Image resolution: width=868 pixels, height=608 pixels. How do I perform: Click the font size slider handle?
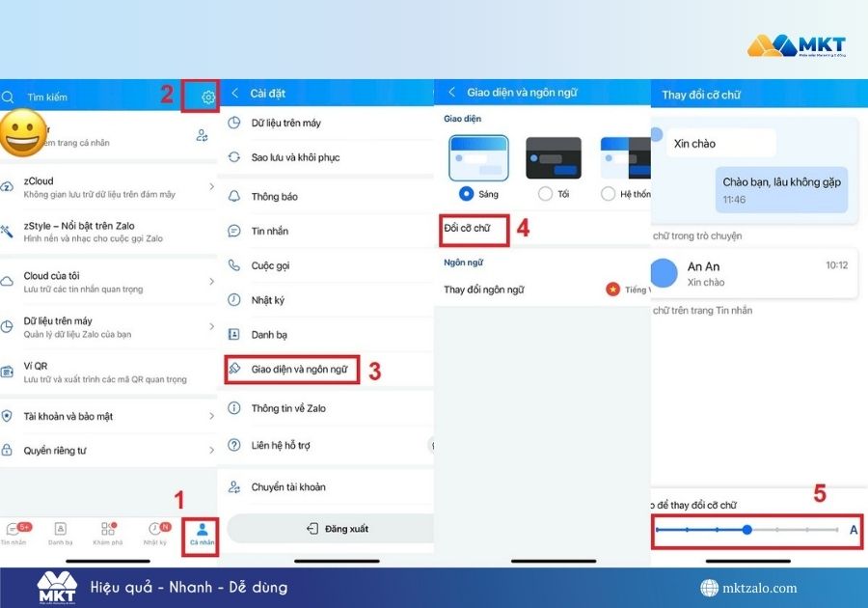pos(747,529)
